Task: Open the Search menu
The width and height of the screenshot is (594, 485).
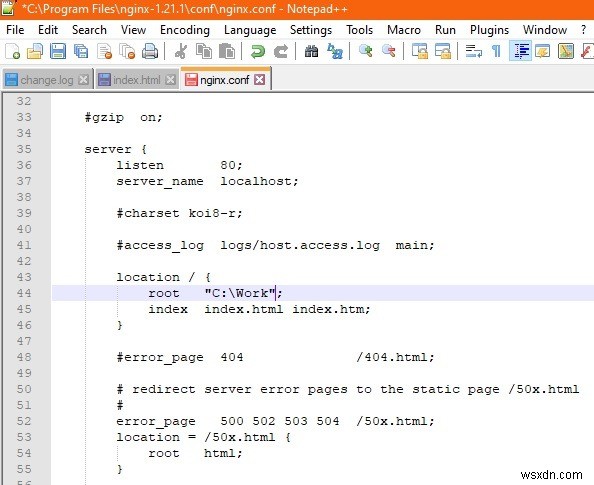Action: 89,30
